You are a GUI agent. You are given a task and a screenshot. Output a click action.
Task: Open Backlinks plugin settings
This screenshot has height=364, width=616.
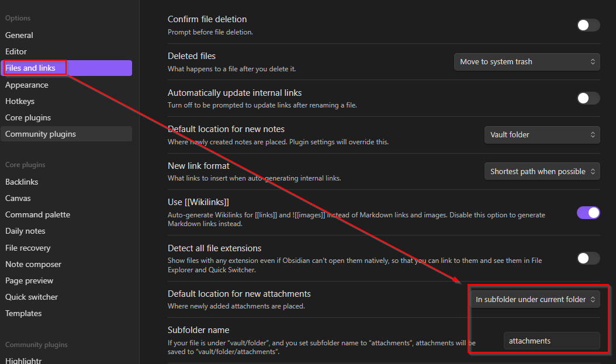pyautogui.click(x=22, y=182)
